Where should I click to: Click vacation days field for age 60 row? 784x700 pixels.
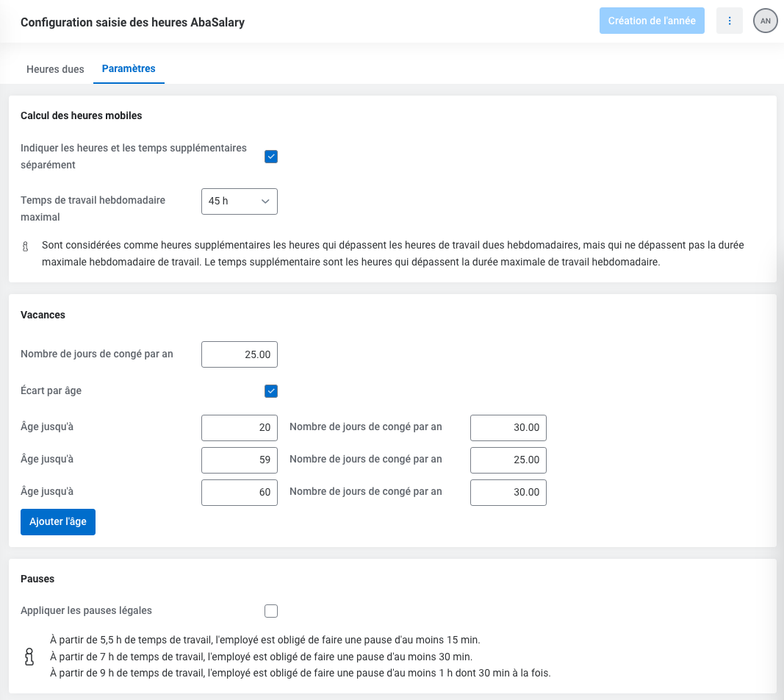pos(508,493)
